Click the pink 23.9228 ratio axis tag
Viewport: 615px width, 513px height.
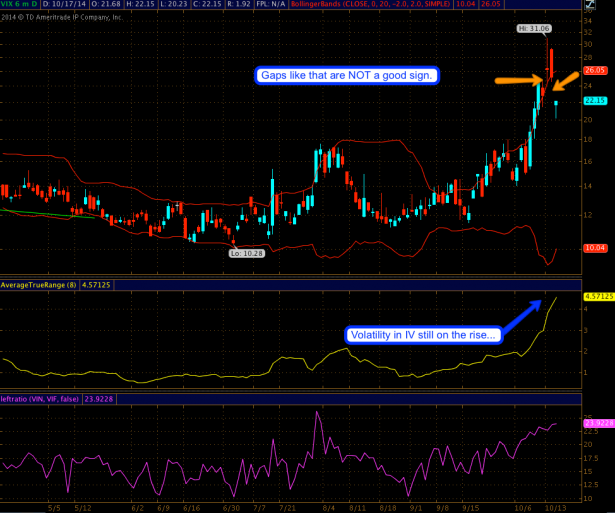click(x=596, y=423)
